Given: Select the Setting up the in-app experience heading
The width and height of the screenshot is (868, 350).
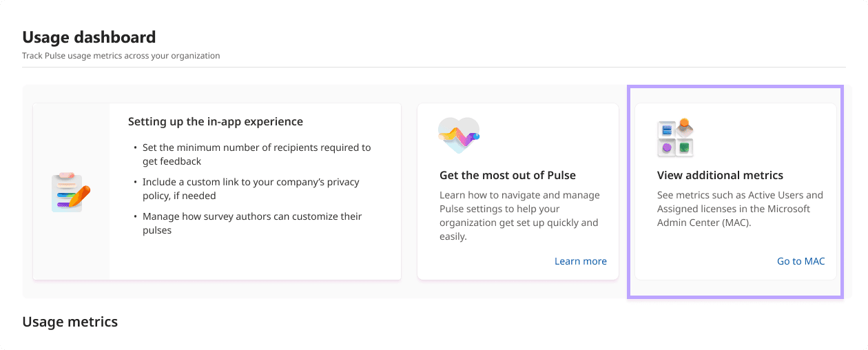Looking at the screenshot, I should click(x=215, y=121).
